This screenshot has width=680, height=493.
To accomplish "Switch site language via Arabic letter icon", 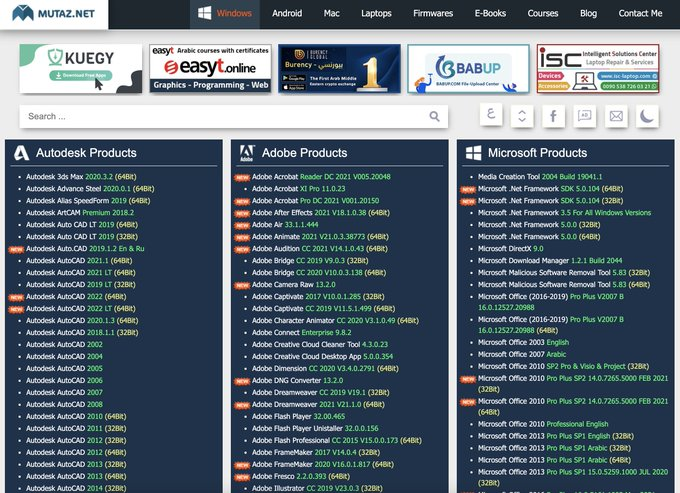I will tap(491, 114).
